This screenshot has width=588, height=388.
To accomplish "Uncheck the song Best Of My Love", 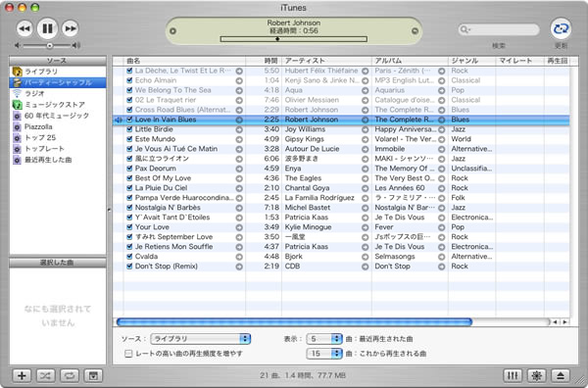I will [x=129, y=177].
